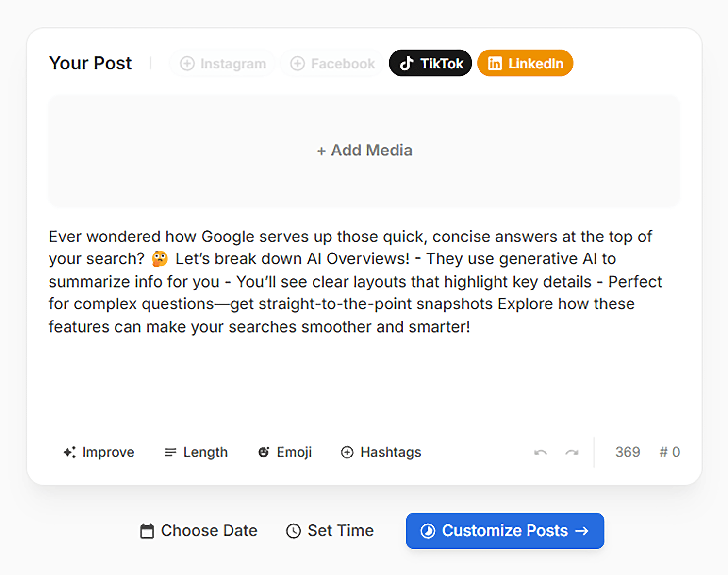728x575 pixels.
Task: Add Hashtags to the post
Action: coord(381,452)
